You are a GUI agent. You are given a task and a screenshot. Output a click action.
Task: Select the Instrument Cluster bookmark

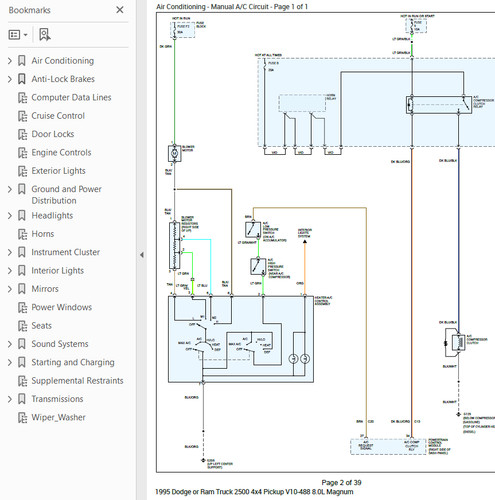[65, 252]
